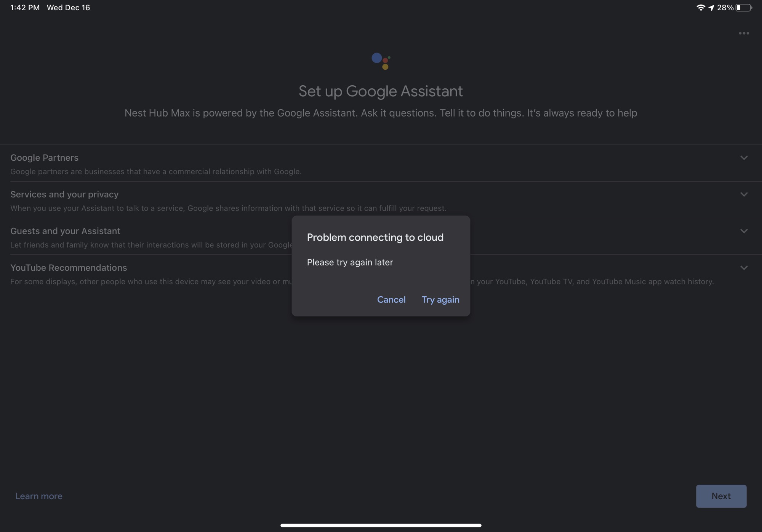Image resolution: width=762 pixels, height=532 pixels.
Task: Expand the YouTube Recommendations section
Action: point(744,268)
